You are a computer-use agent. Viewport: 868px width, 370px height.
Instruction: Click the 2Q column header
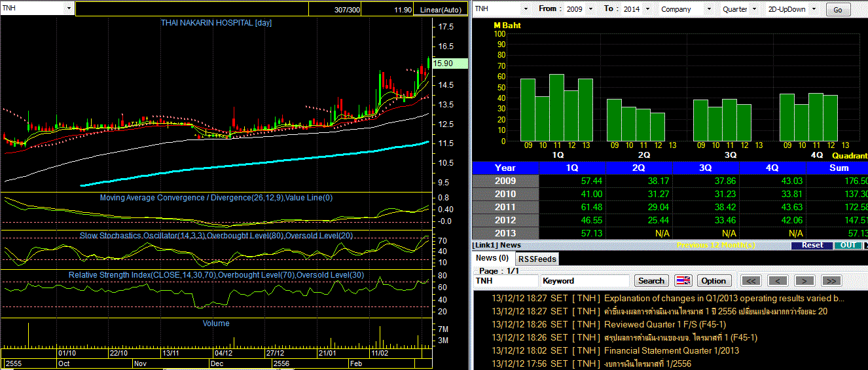pos(639,168)
